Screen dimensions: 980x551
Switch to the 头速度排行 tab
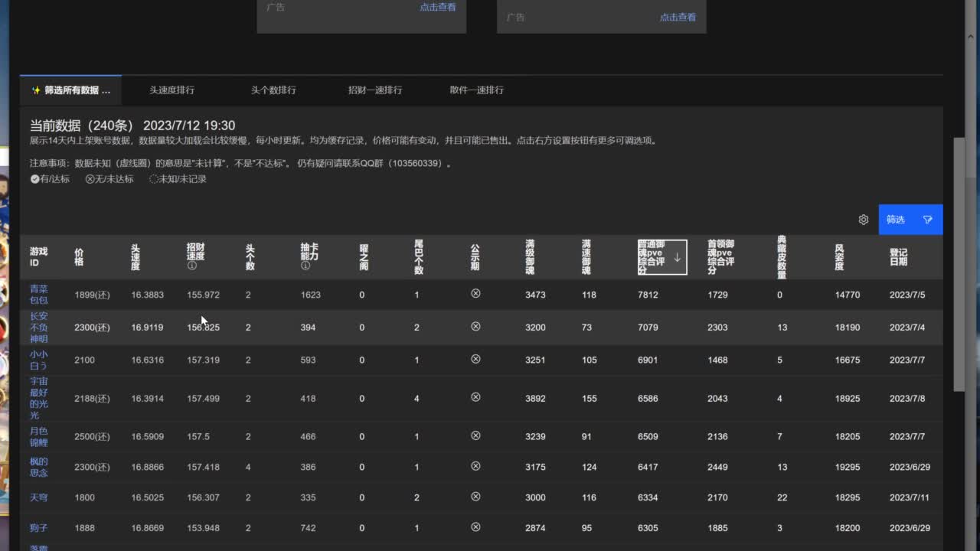[171, 90]
